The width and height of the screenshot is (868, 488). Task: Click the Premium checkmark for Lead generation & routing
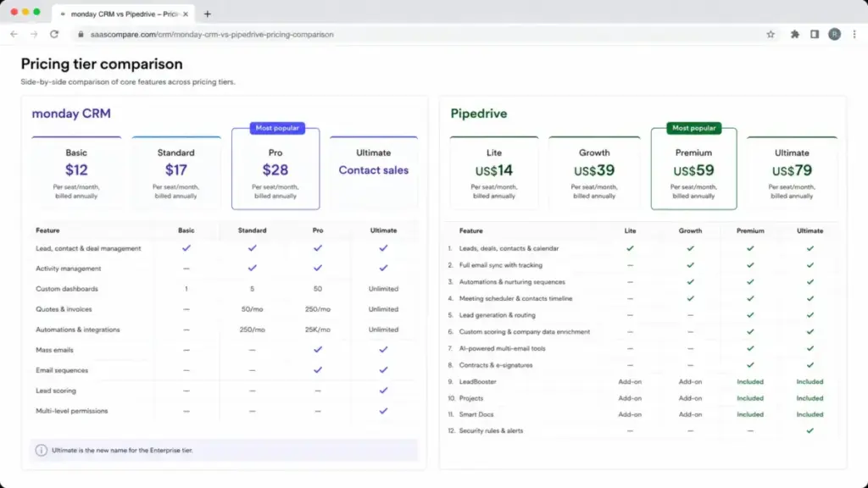coord(750,315)
